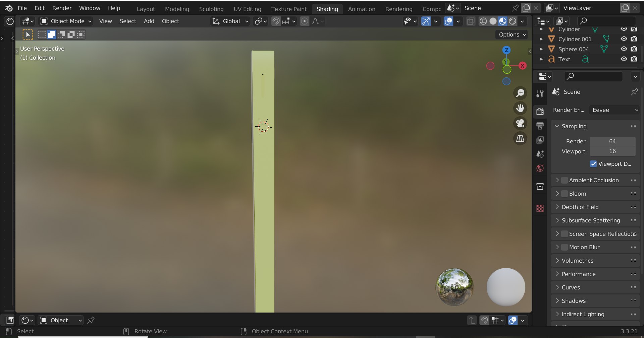Hide Sphere.004 with eye icon
This screenshot has height=338, width=644.
pos(624,49)
